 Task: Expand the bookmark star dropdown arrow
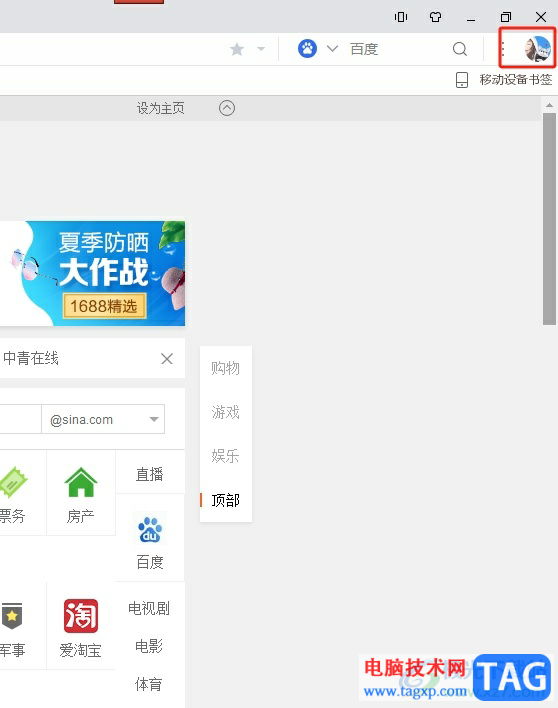tap(261, 49)
